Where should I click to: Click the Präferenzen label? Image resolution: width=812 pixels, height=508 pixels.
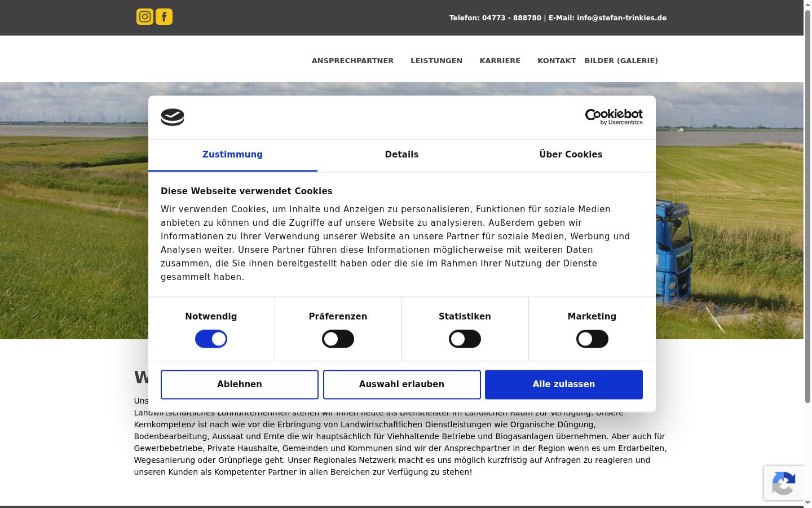[338, 317]
